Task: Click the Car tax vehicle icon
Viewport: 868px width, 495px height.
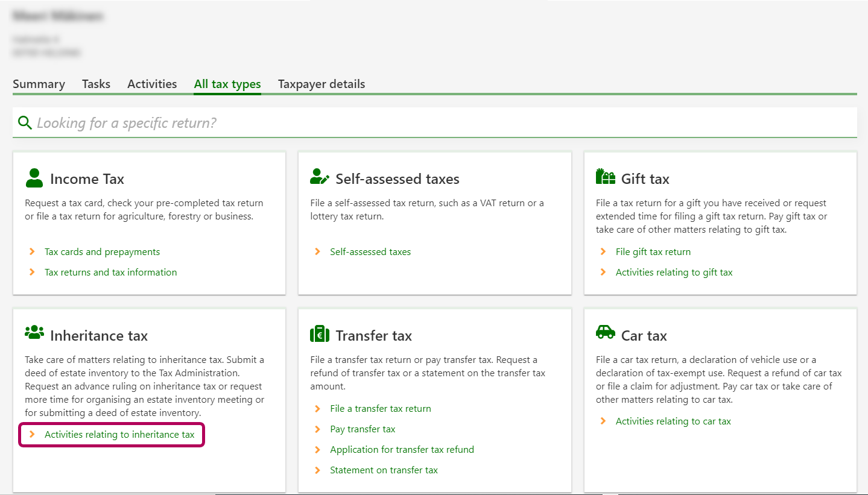Action: [x=605, y=332]
